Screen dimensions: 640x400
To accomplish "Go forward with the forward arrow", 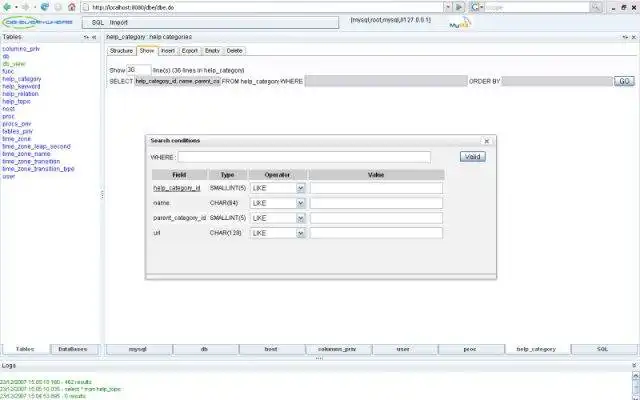I will click(x=26, y=7).
